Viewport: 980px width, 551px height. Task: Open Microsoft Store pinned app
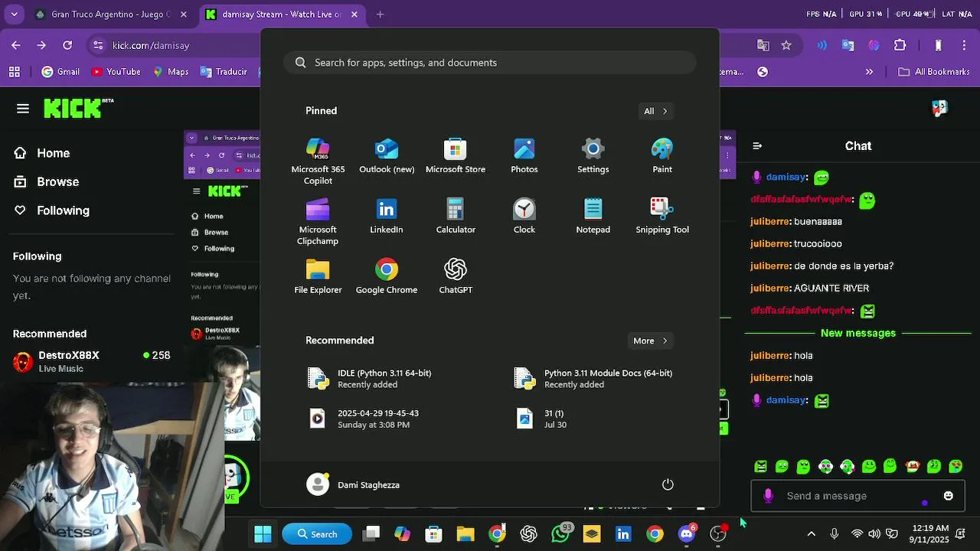point(456,156)
